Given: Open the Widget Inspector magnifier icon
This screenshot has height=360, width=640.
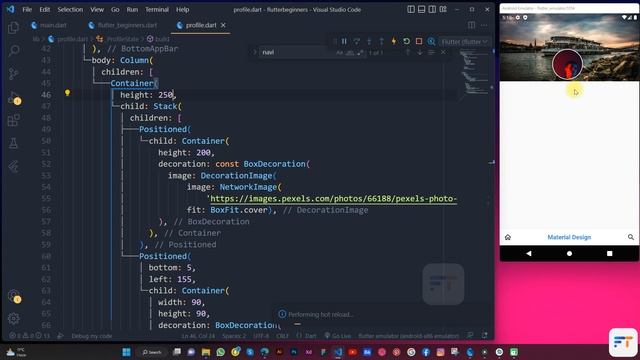Looking at the screenshot, I should click(x=431, y=41).
